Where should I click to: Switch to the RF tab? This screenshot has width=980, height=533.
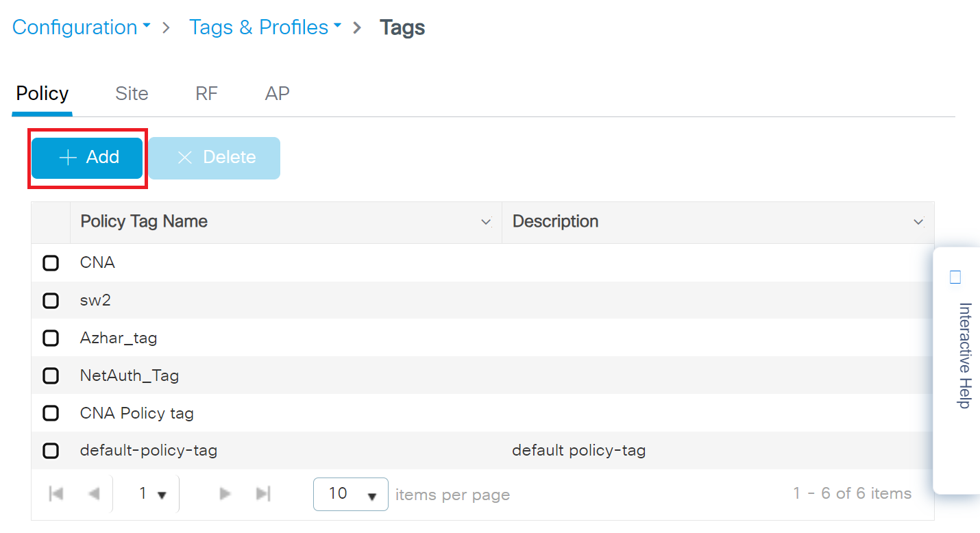206,93
